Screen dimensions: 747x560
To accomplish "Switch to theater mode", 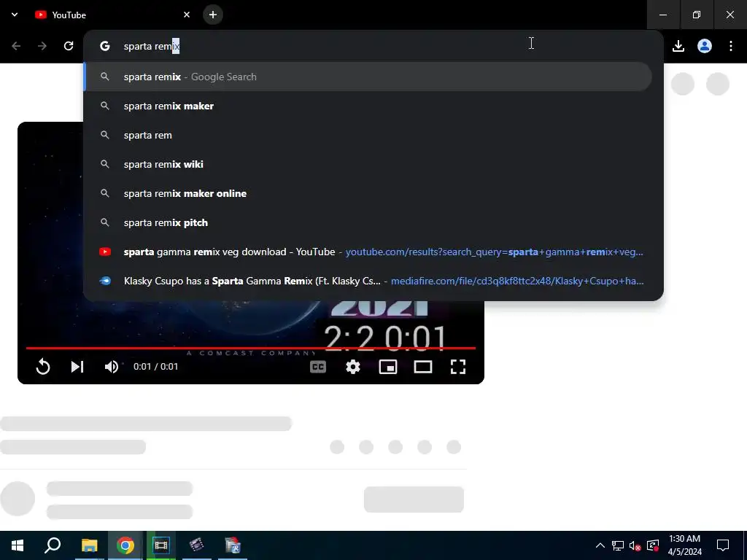I will click(423, 367).
